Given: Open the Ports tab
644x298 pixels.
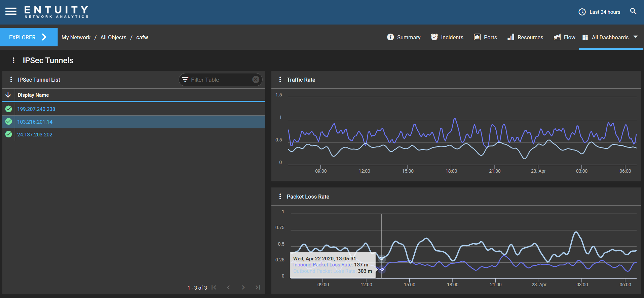Looking at the screenshot, I should point(485,37).
